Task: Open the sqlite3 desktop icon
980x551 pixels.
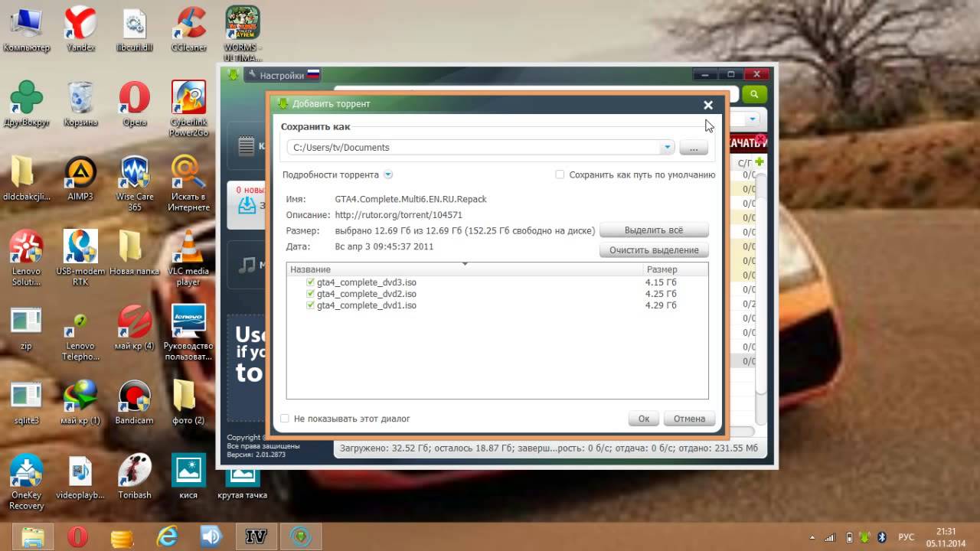Action: pyautogui.click(x=26, y=403)
